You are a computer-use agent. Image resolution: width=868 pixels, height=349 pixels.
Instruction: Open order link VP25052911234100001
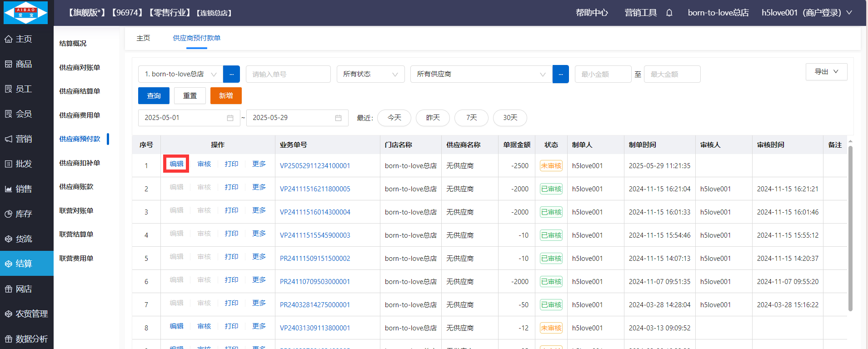point(315,166)
